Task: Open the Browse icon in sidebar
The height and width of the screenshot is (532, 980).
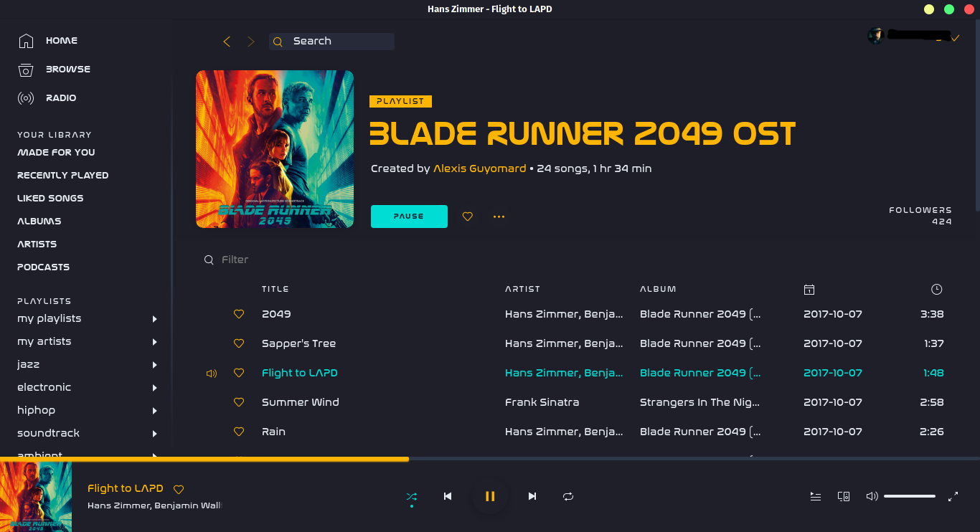Action: [26, 70]
